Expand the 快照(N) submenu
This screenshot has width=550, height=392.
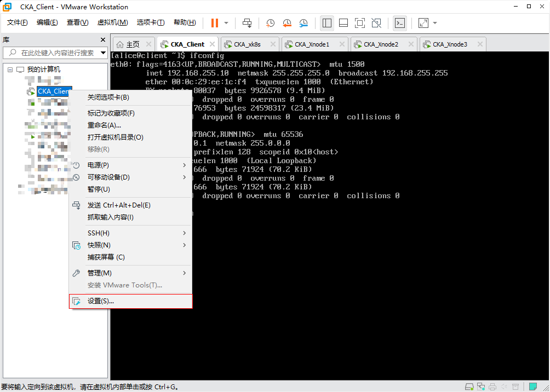point(130,245)
